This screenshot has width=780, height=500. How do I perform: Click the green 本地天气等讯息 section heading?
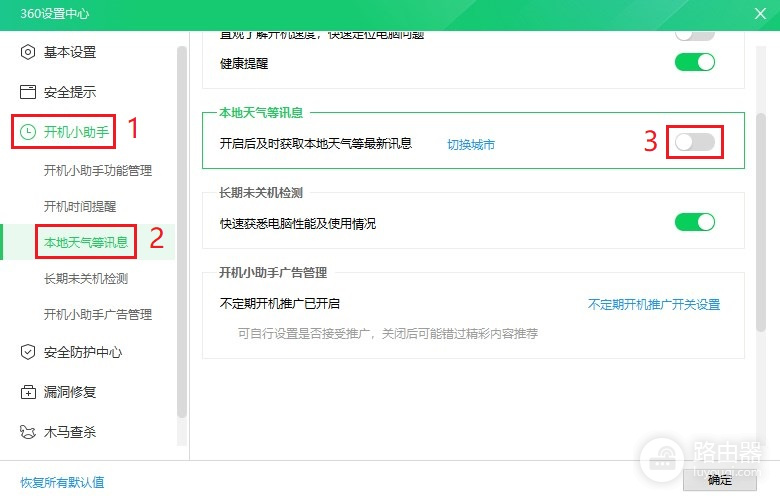click(x=261, y=112)
